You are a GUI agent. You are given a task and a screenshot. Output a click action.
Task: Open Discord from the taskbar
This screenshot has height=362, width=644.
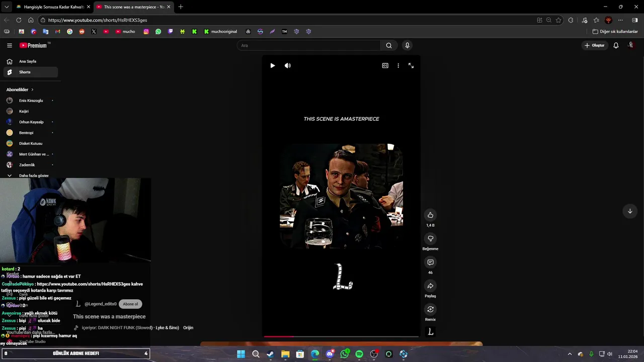(x=330, y=354)
